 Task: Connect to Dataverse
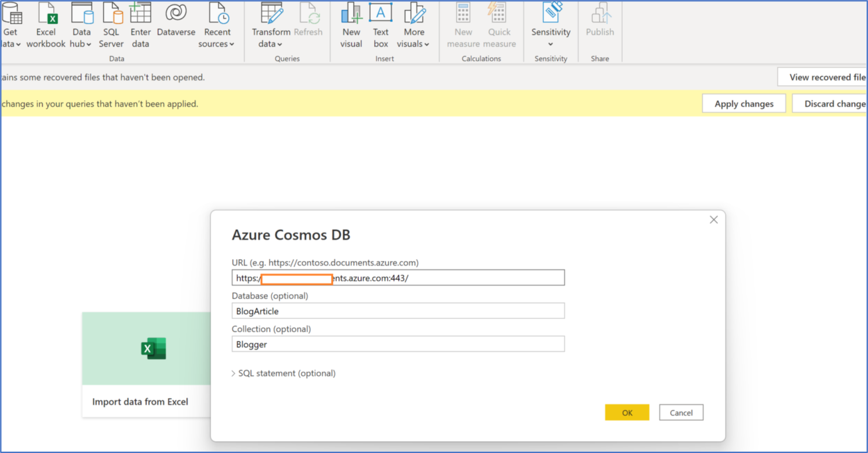[x=176, y=25]
